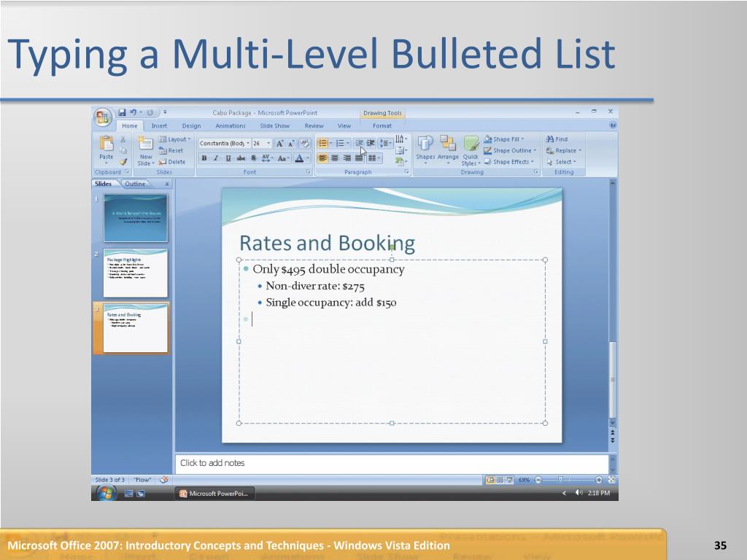Click the Replace button
This screenshot has height=560, width=747.
pyautogui.click(x=564, y=150)
